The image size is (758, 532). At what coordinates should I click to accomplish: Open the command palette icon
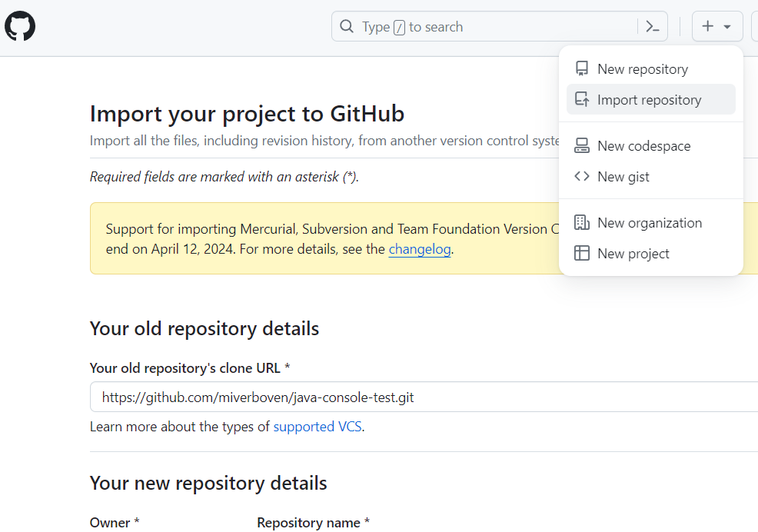653,27
